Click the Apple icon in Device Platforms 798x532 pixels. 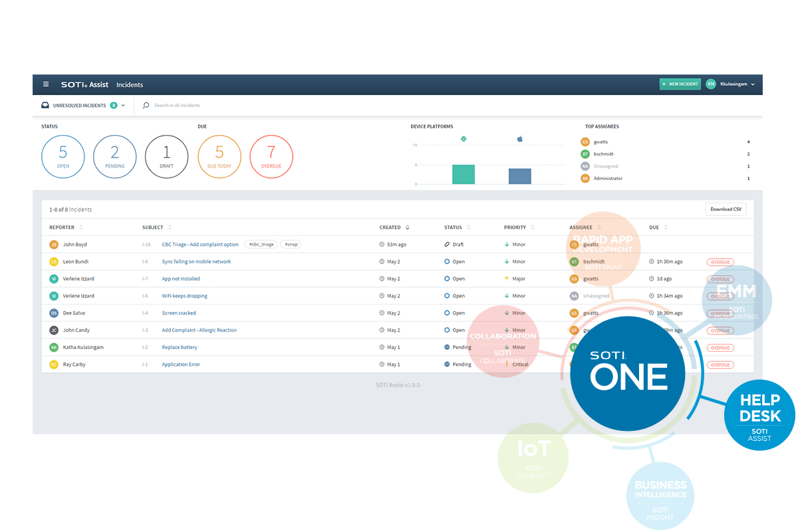520,139
